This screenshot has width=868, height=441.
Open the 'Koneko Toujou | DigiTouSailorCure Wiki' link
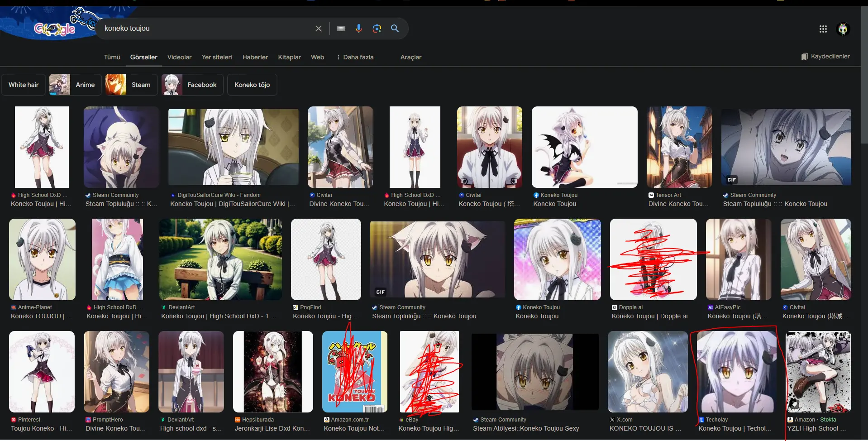tap(233, 204)
